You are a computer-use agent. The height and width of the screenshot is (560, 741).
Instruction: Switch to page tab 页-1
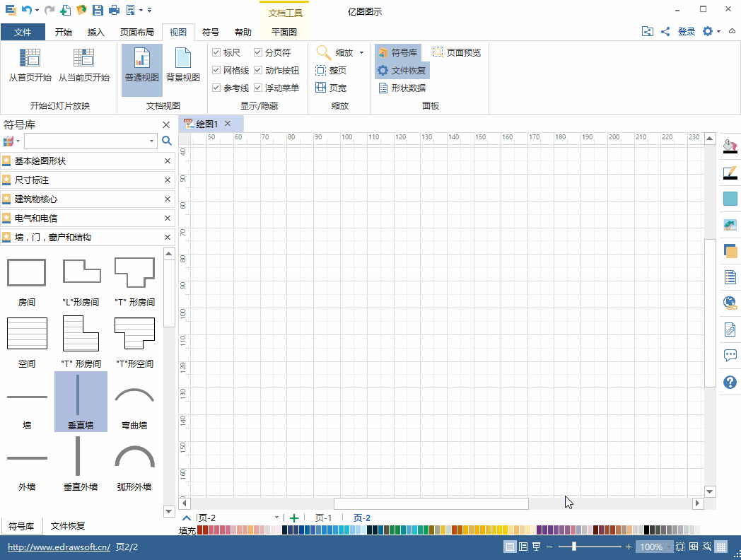(x=323, y=518)
